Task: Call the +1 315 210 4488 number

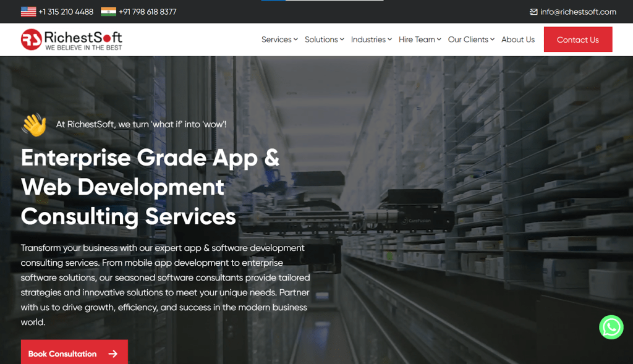Action: coord(66,12)
